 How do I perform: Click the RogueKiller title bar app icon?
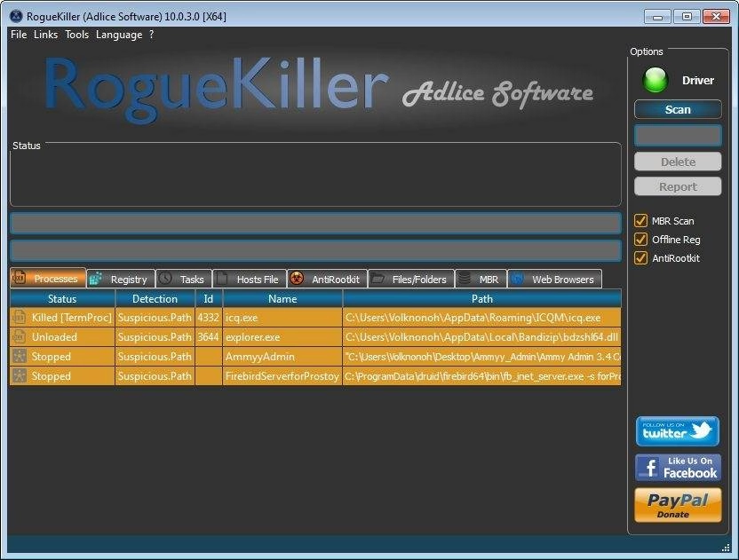16,16
